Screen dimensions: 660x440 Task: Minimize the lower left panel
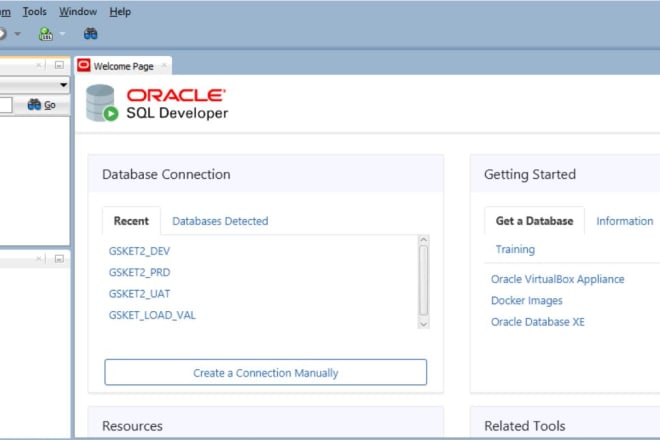(x=59, y=259)
